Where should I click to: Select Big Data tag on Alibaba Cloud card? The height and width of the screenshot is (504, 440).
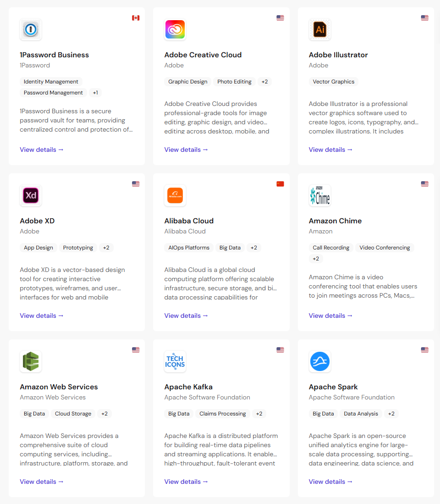(x=230, y=248)
